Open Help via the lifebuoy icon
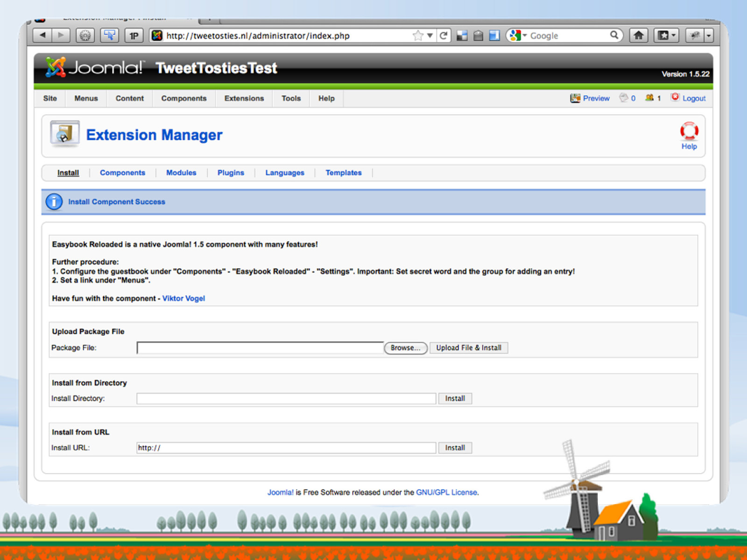This screenshot has height=560, width=747. [x=689, y=131]
